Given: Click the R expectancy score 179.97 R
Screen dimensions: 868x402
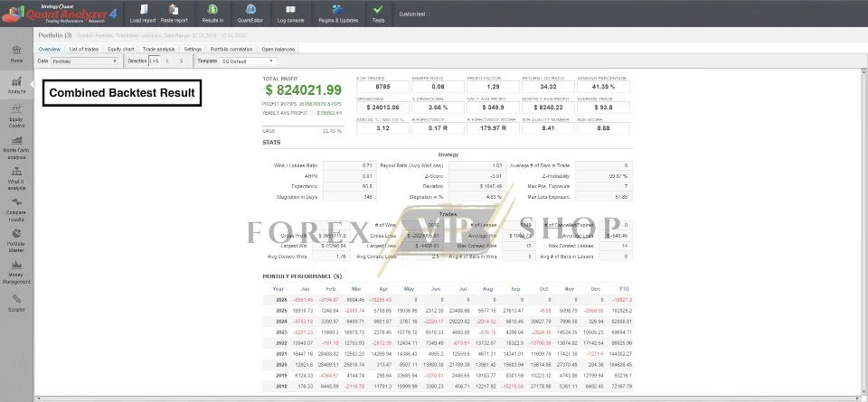Looking at the screenshot, I should (x=493, y=127).
